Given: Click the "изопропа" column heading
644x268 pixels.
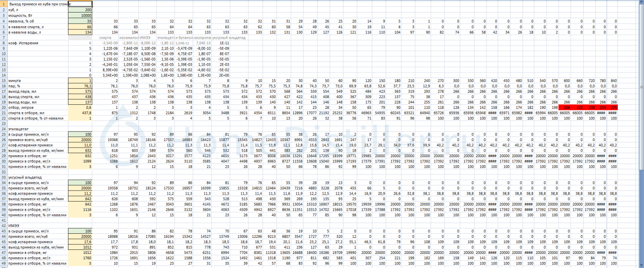Looking at the screenshot, I should (202, 38).
